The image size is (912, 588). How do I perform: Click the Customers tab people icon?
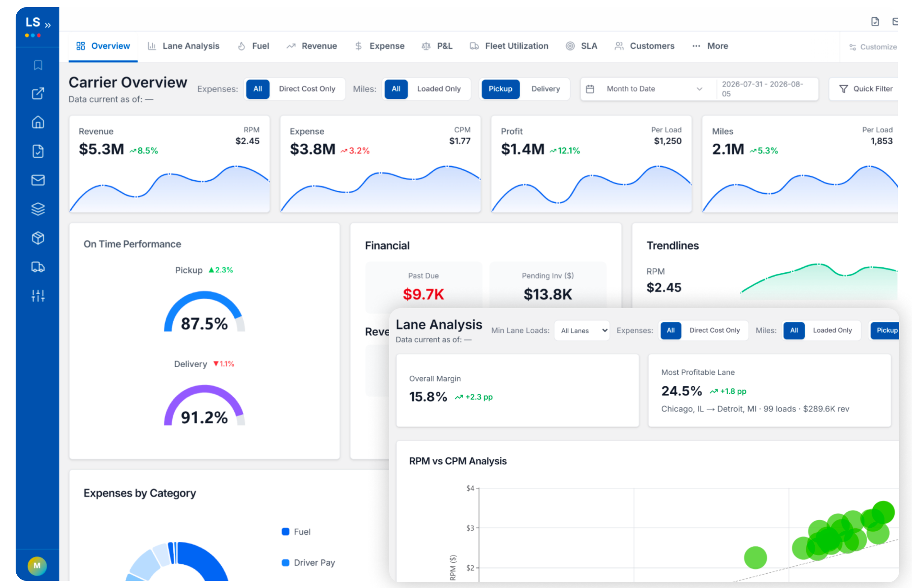619,46
